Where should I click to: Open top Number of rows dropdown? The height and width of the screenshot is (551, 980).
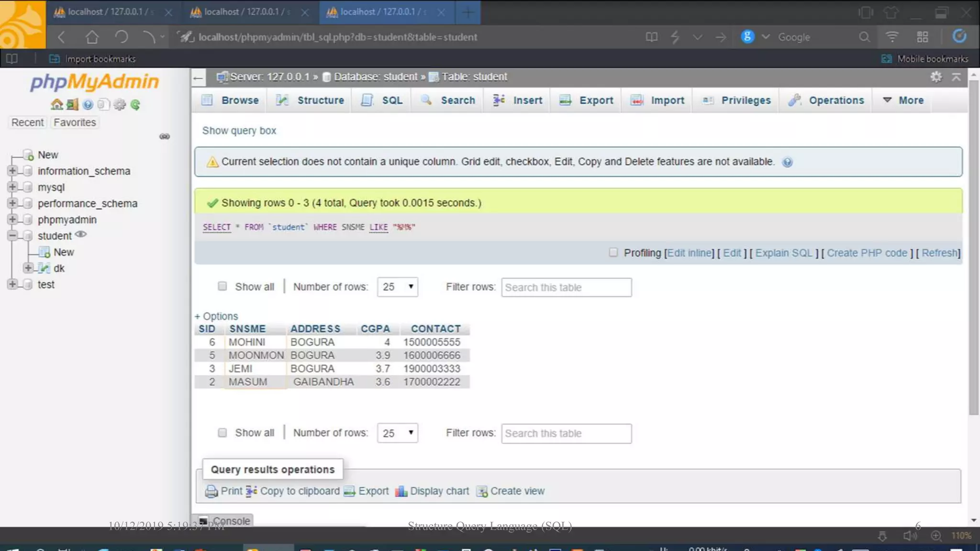tap(397, 287)
